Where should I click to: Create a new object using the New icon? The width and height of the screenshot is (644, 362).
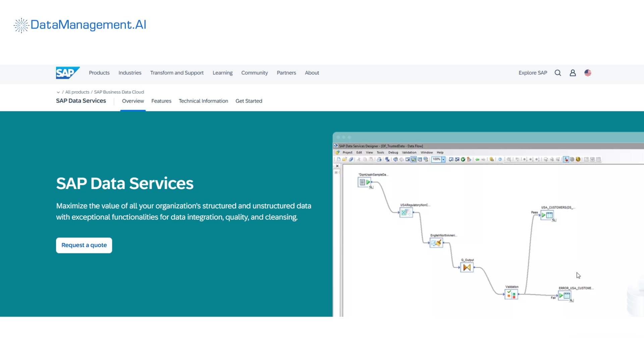coord(339,159)
